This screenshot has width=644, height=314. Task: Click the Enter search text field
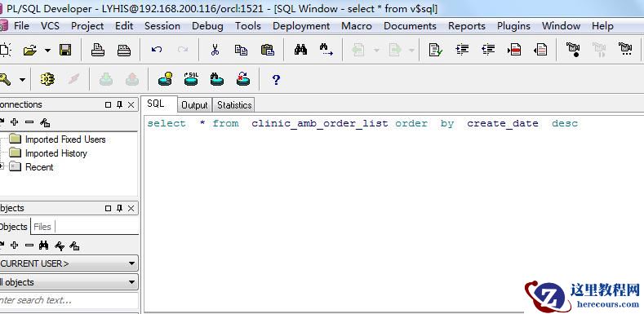pos(69,300)
